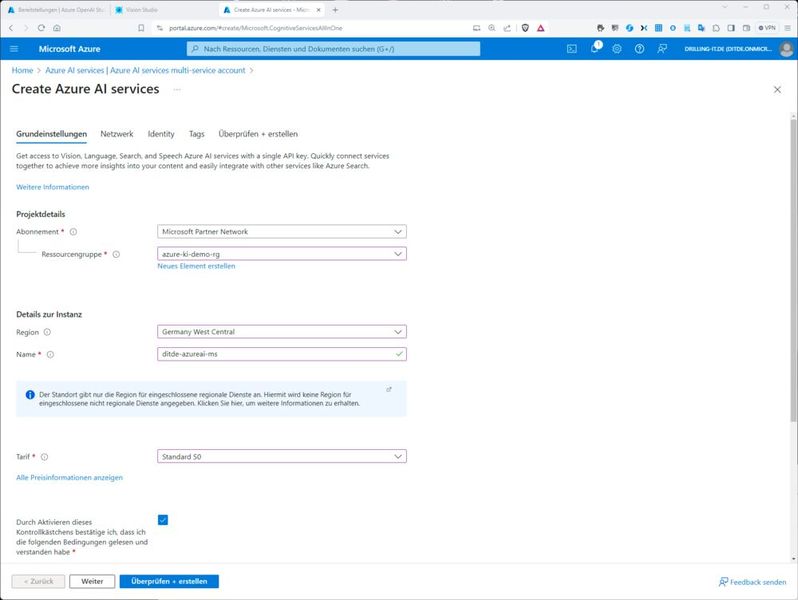798x600 pixels.
Task: Click the Microsoft Azure logo text
Action: tap(69, 49)
